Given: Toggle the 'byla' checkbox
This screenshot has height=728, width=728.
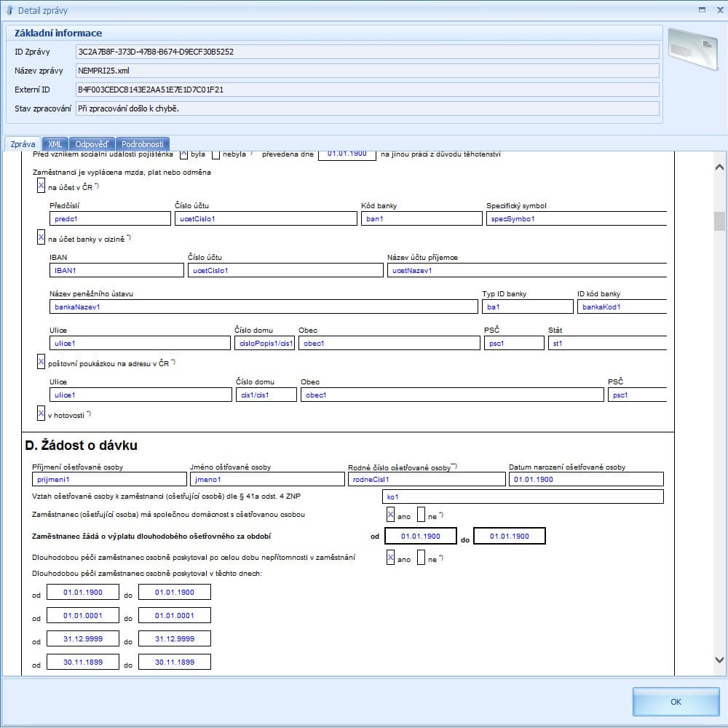Looking at the screenshot, I should coord(184,154).
